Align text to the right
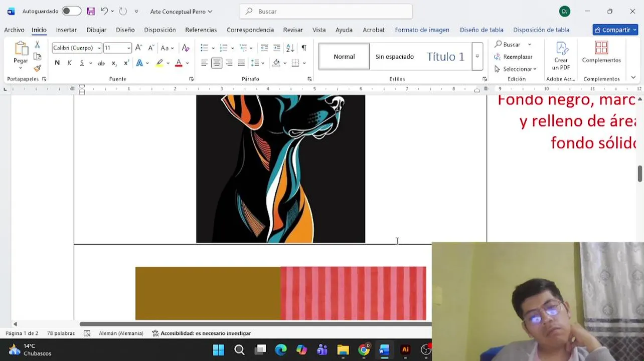This screenshot has width=644, height=361. click(x=229, y=63)
